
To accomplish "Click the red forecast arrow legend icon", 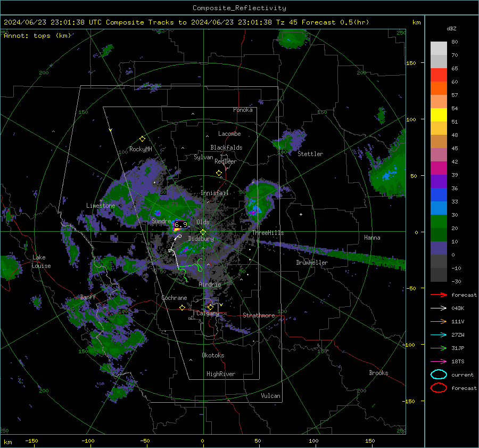I will (439, 295).
